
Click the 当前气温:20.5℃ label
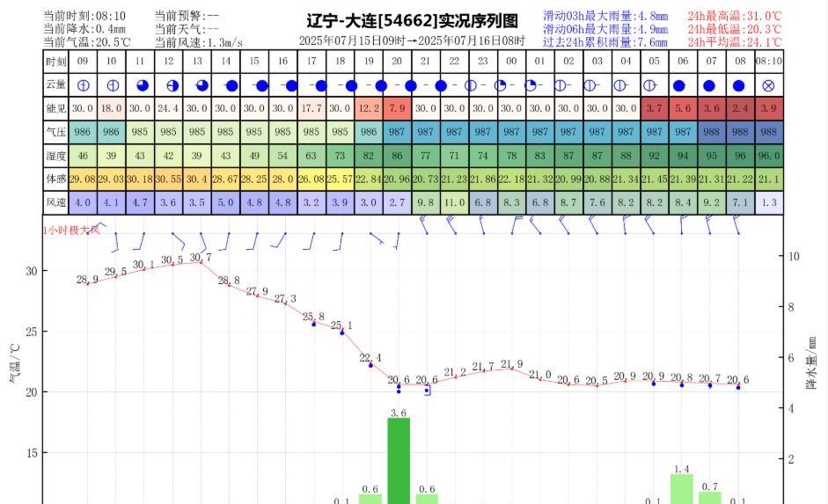tap(86, 42)
